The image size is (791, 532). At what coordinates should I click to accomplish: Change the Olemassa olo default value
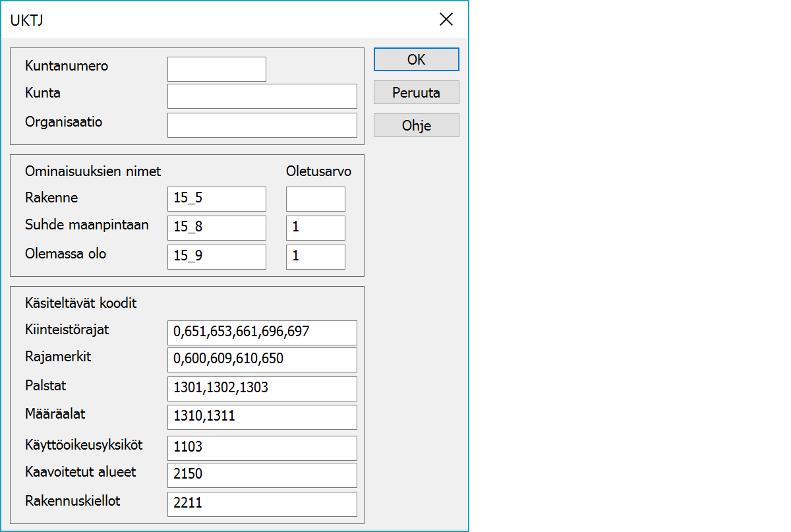(x=315, y=257)
